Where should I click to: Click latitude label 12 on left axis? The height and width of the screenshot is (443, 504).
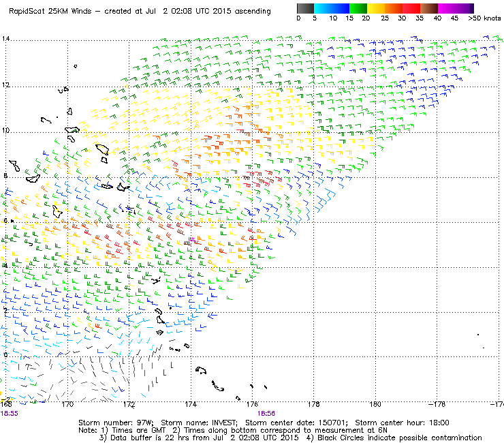(x=5, y=85)
